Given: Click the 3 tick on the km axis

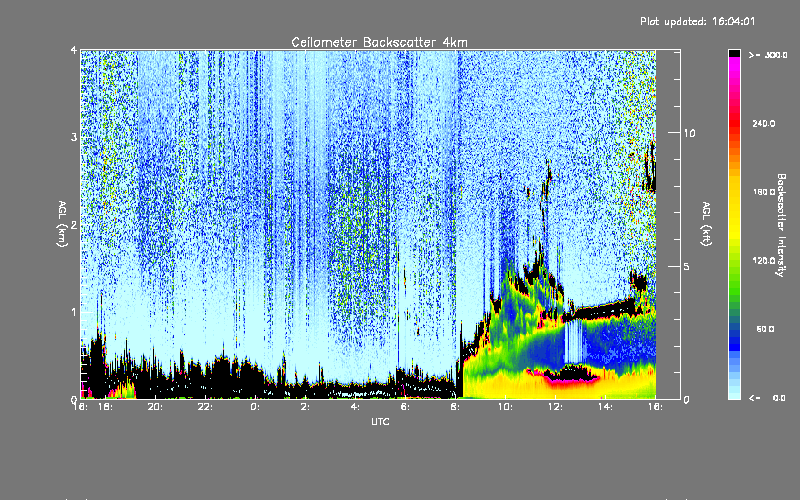Looking at the screenshot, I should tap(74, 137).
